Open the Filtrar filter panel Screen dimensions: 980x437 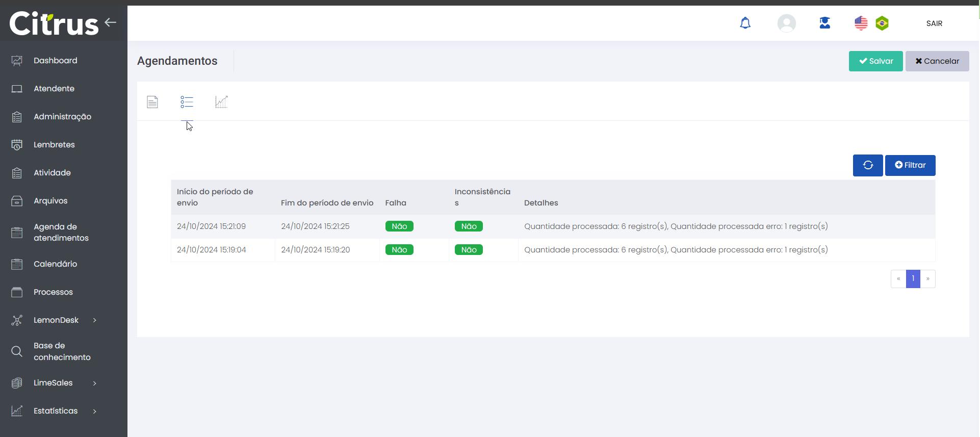coord(910,165)
